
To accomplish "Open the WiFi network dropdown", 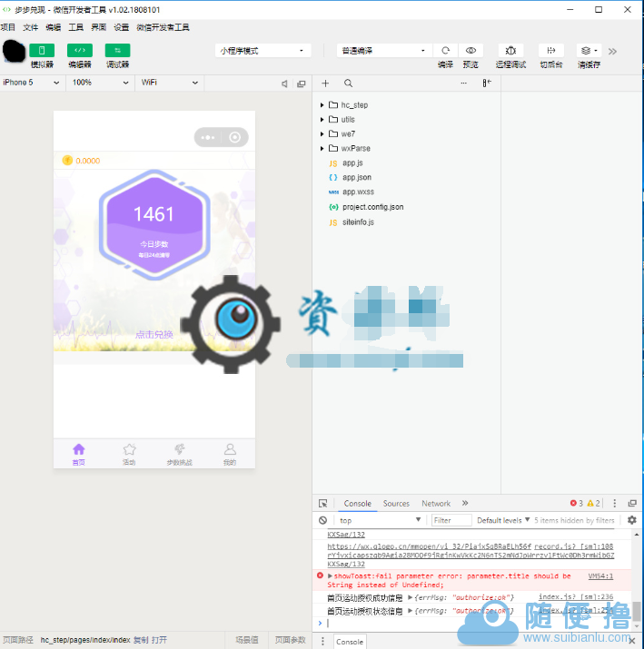I will click(169, 83).
